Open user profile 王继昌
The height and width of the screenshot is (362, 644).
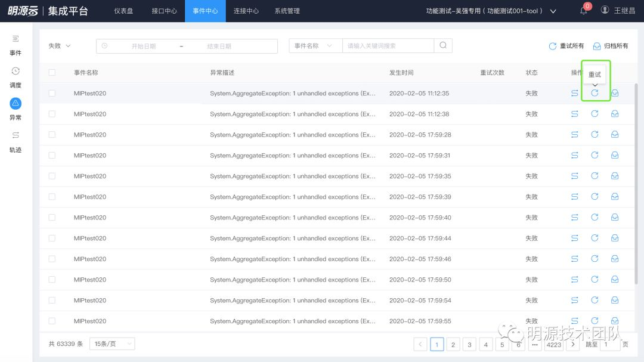pos(618,10)
